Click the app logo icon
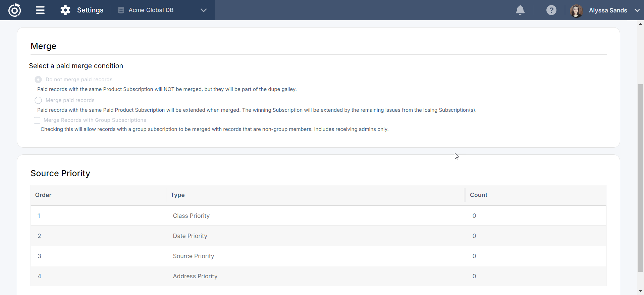Screen dimensions: 644x295 point(14,10)
